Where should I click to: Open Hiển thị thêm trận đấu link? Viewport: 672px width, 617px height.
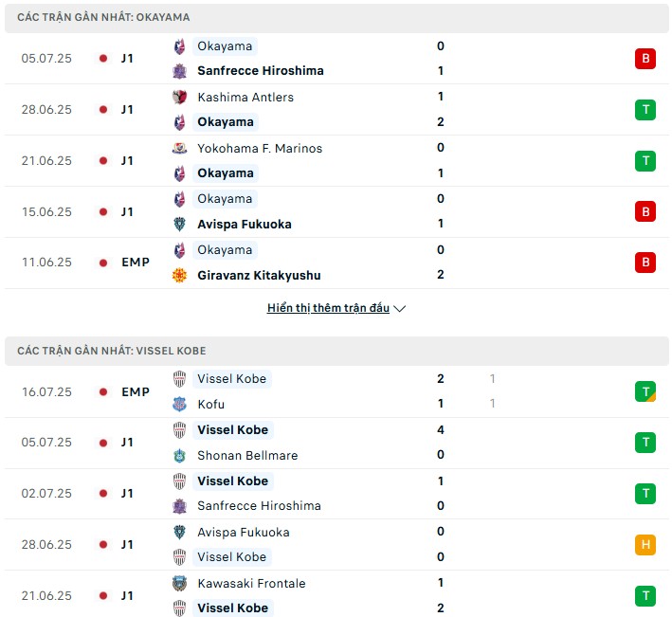pos(328,308)
